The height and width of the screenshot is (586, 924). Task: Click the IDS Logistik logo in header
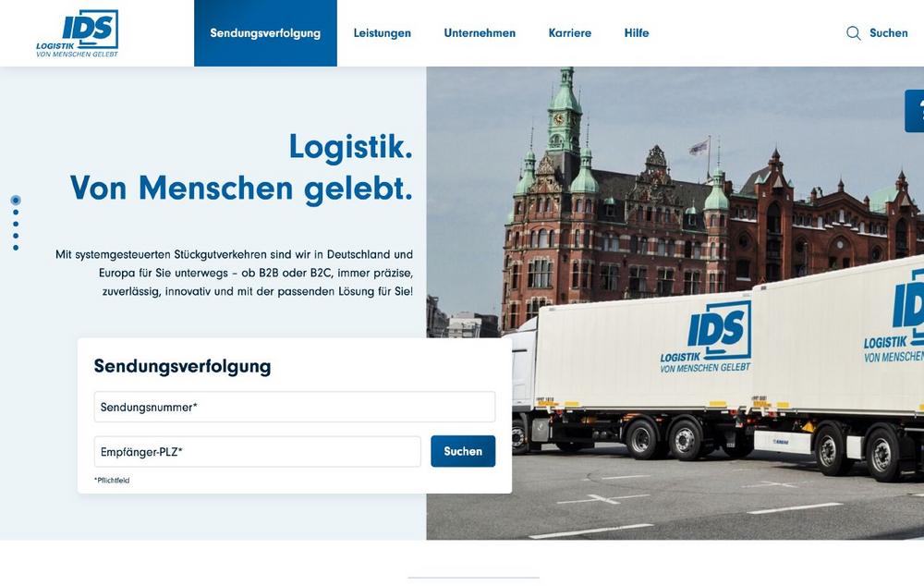click(x=78, y=33)
